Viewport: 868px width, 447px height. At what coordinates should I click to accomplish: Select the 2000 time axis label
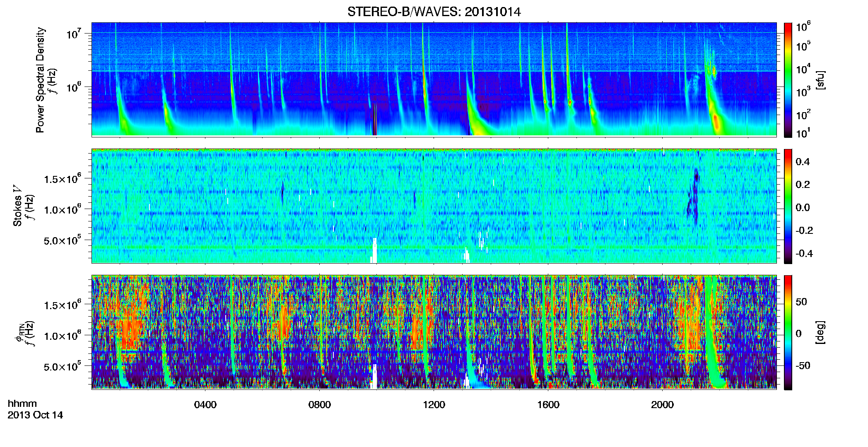(662, 405)
